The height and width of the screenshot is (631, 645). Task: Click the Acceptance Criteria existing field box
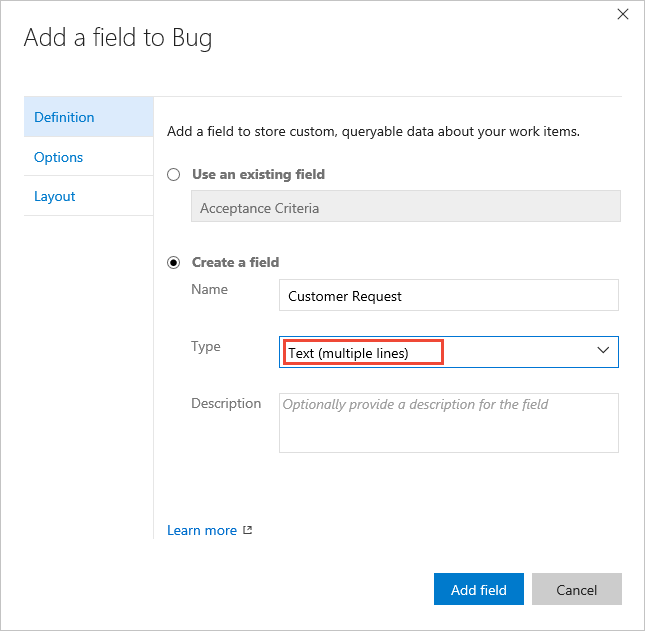(406, 206)
